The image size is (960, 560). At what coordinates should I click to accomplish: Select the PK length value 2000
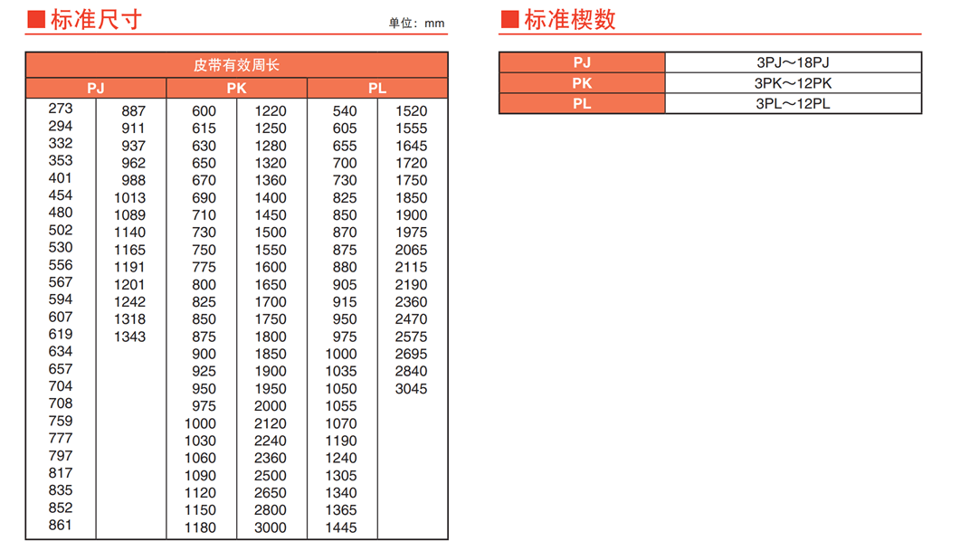271,406
